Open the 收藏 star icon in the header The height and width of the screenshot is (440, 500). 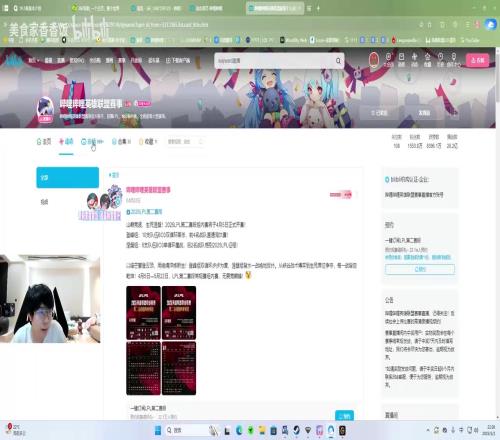click(428, 60)
